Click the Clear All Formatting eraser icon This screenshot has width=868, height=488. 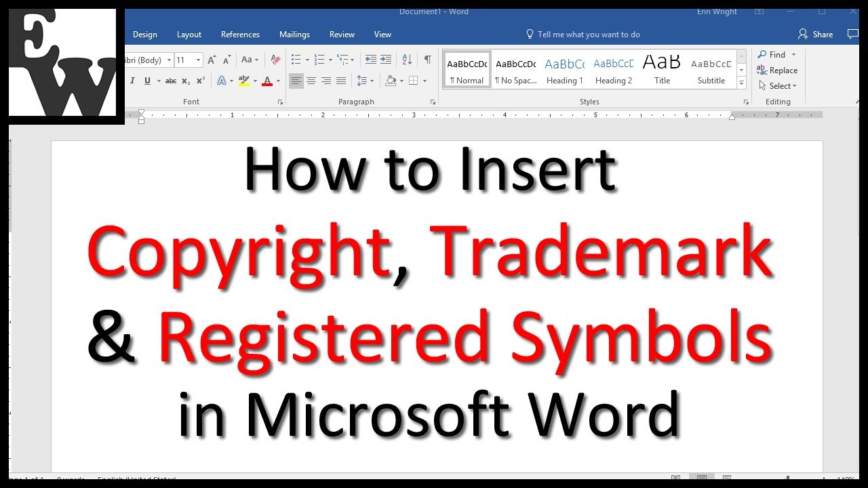pyautogui.click(x=275, y=60)
